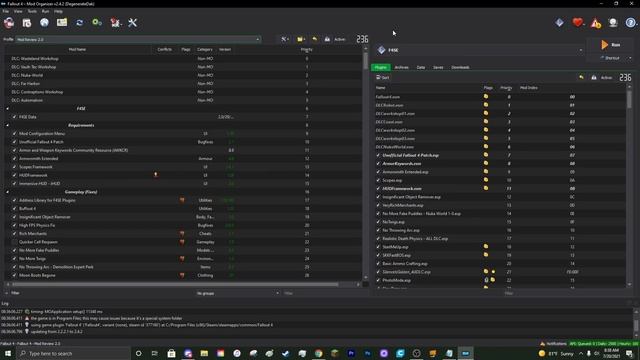The width and height of the screenshot is (640, 360).
Task: Open the Profile dropdown
Action: 138,40
